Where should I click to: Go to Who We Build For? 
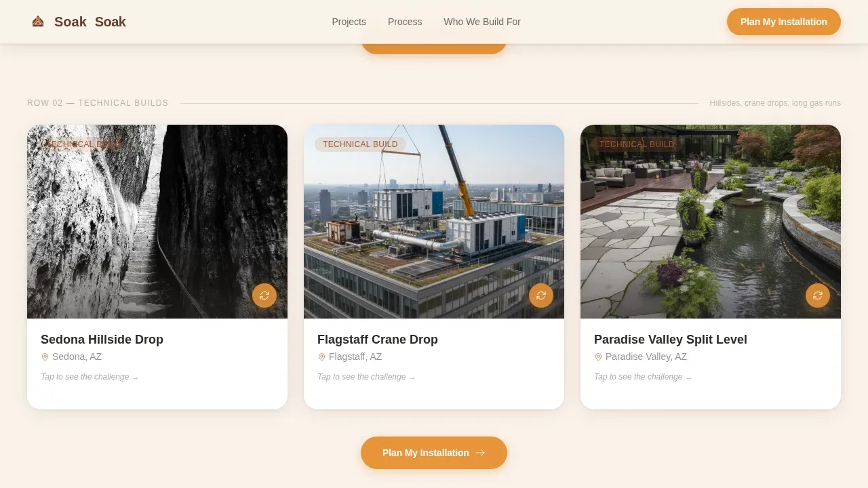(482, 22)
